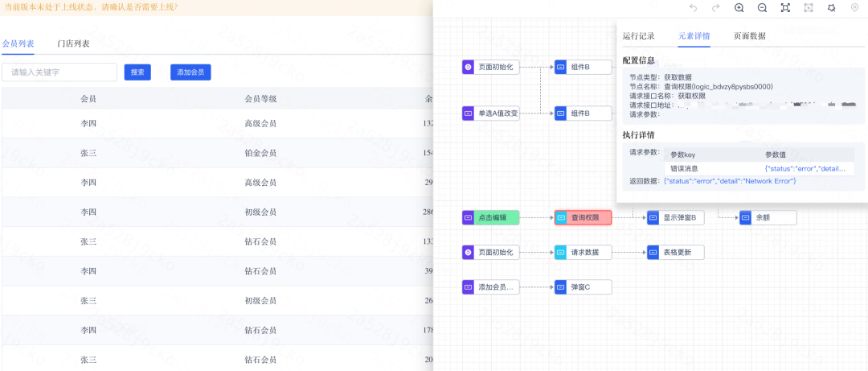
Task: Select the 请求数据 node
Action: click(583, 253)
